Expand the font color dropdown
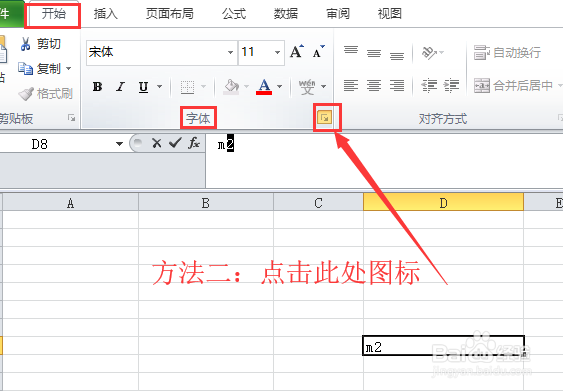The width and height of the screenshot is (563, 391). coord(280,87)
